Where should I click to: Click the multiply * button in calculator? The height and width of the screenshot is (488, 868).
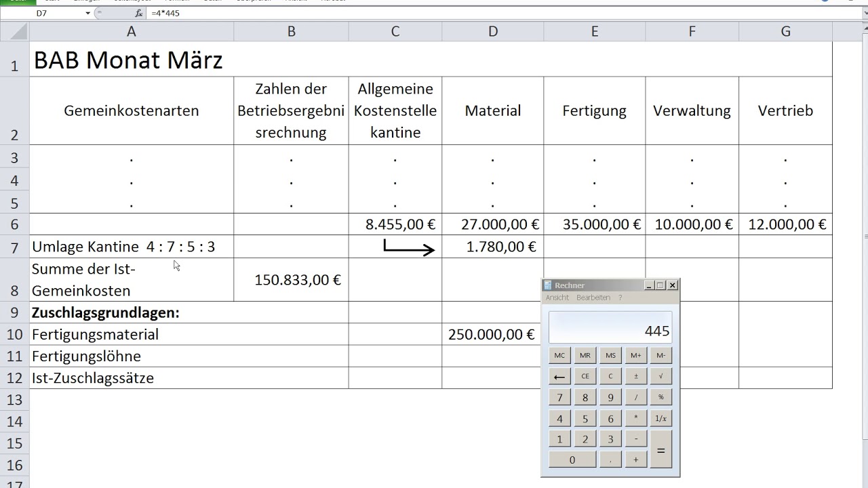[635, 419]
